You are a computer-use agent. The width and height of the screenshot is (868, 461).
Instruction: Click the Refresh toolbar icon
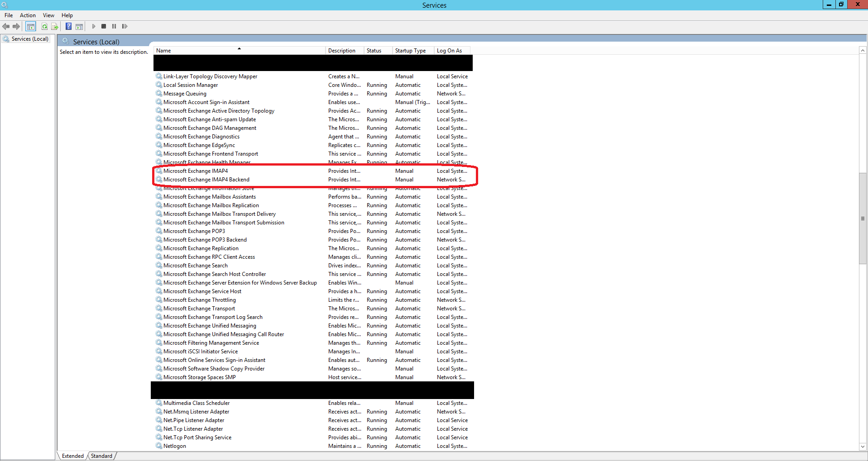point(44,27)
